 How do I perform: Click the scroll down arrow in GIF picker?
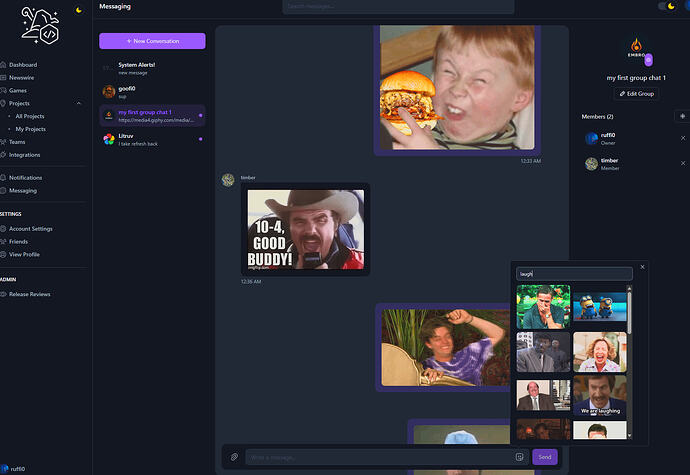629,436
